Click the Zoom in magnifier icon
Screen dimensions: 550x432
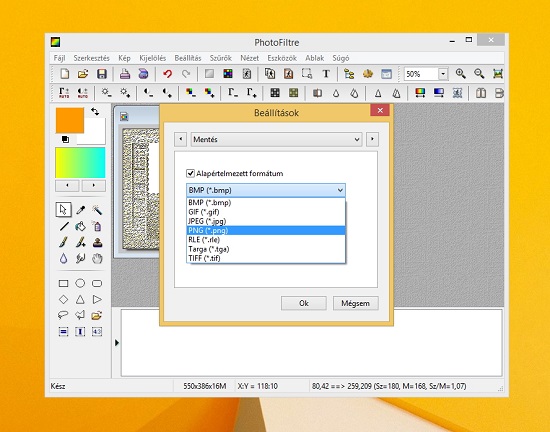(461, 74)
